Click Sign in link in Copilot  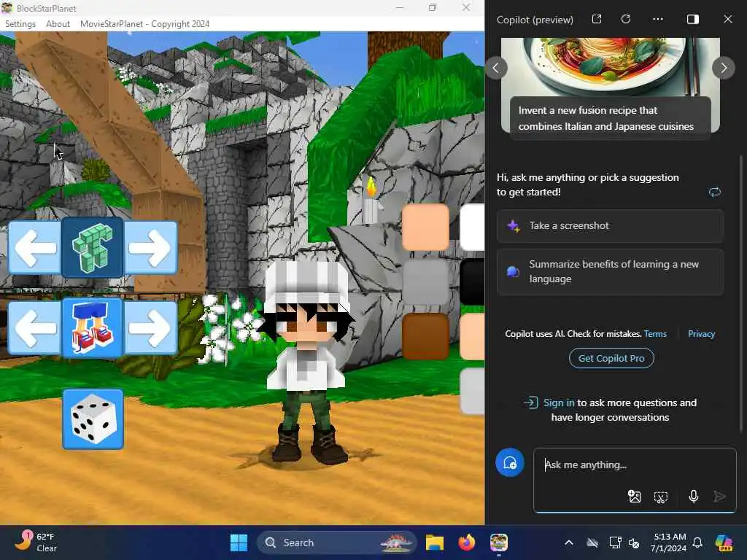559,402
